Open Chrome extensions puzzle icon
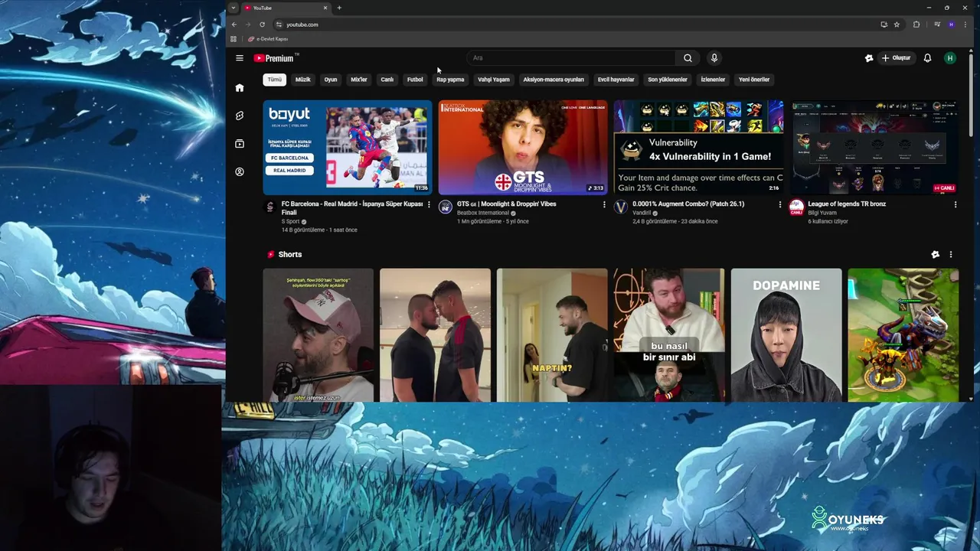Screen dimensions: 980x551 tap(916, 24)
